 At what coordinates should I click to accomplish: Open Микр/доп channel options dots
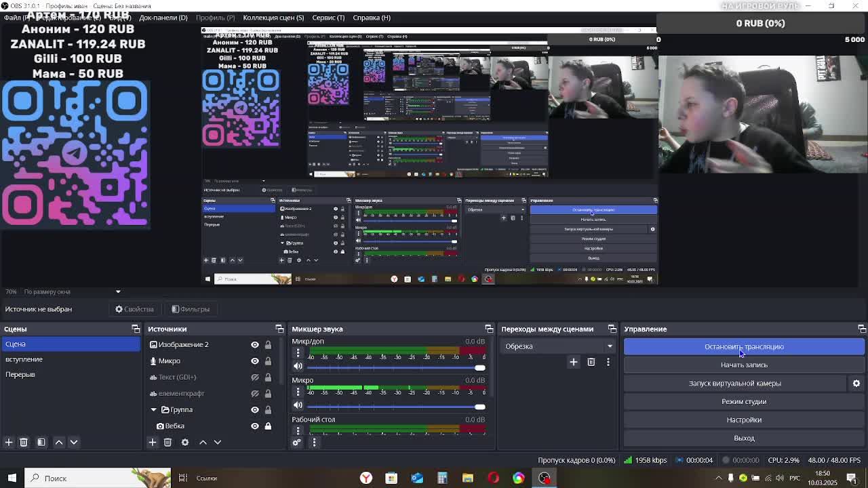click(x=298, y=354)
